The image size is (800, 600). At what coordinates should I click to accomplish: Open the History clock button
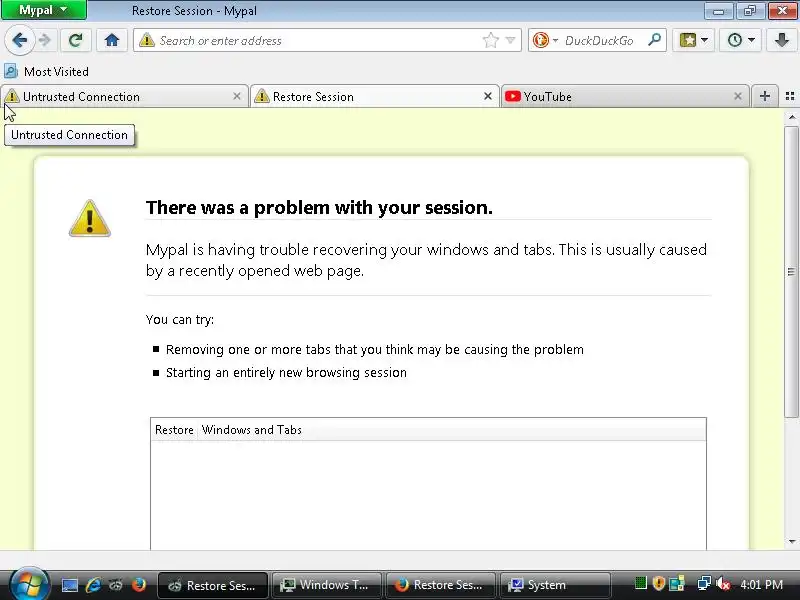(735, 40)
